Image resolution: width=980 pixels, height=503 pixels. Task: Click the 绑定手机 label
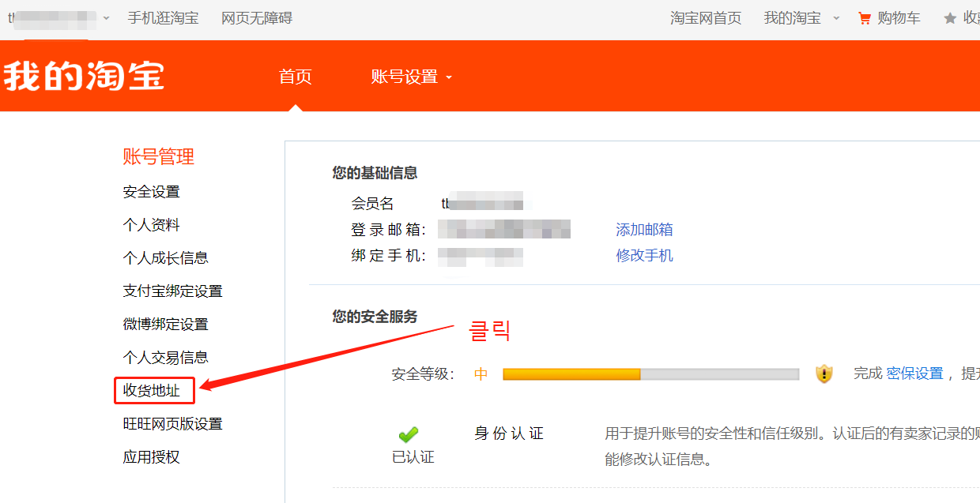(x=389, y=256)
